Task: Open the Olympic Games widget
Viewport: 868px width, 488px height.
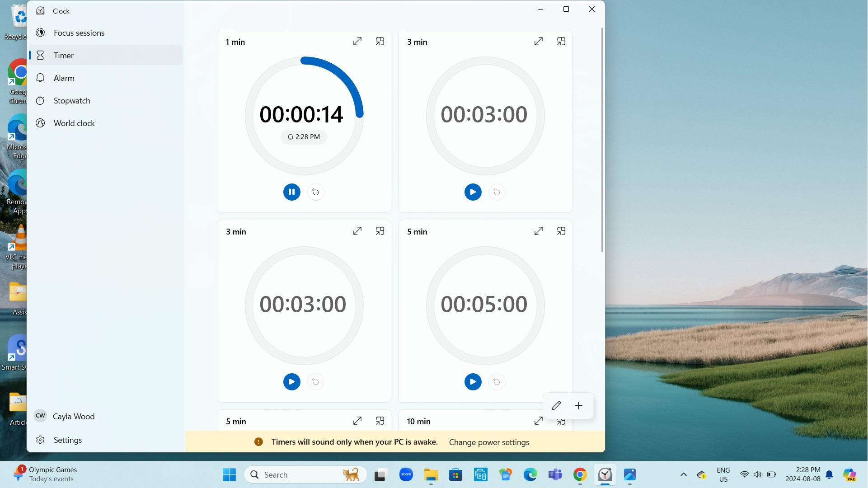Action: point(45,474)
